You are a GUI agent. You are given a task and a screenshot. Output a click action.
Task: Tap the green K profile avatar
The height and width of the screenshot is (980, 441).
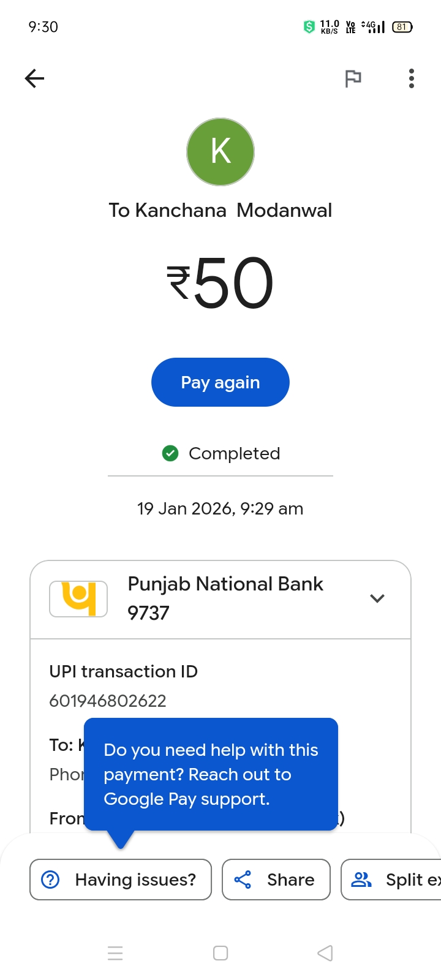point(221,152)
